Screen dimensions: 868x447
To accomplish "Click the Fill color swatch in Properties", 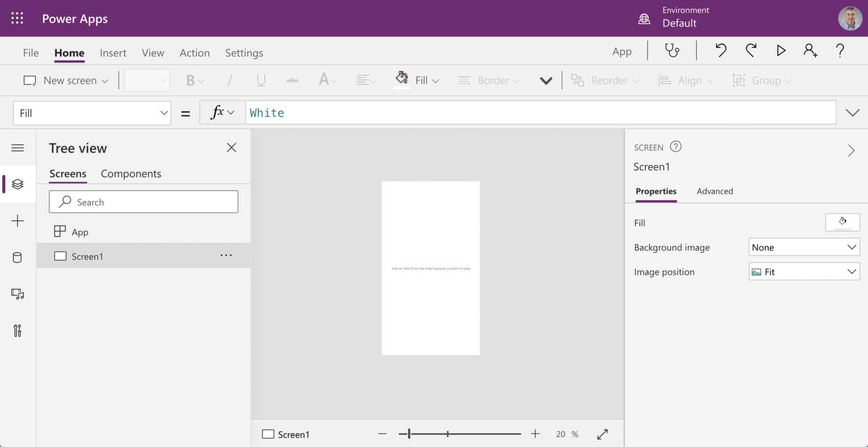I will [842, 222].
